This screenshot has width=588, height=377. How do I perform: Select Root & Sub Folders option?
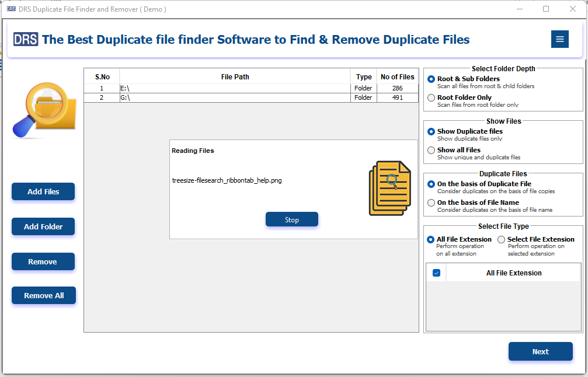(x=432, y=79)
